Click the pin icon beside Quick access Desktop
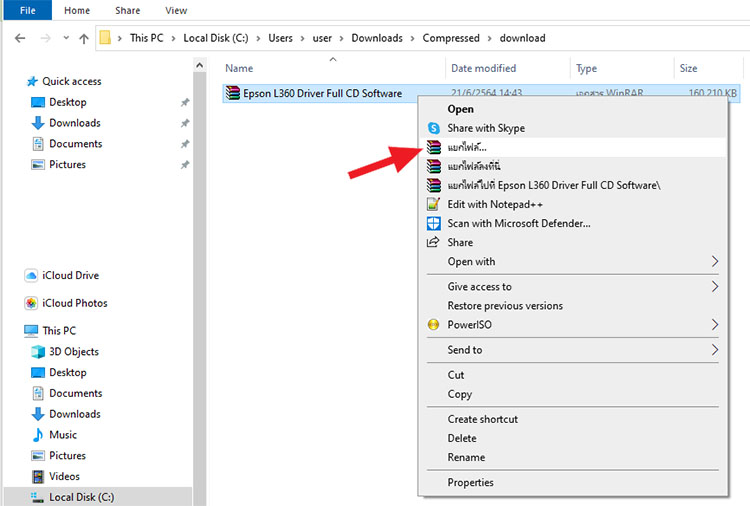The height and width of the screenshot is (506, 750). coord(185,102)
